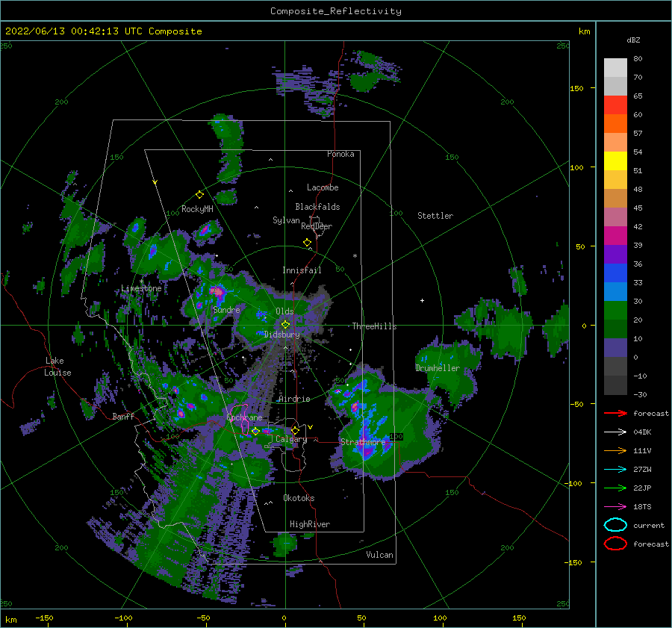Click the white asterisk marker southeast of RedDeer

[355, 256]
